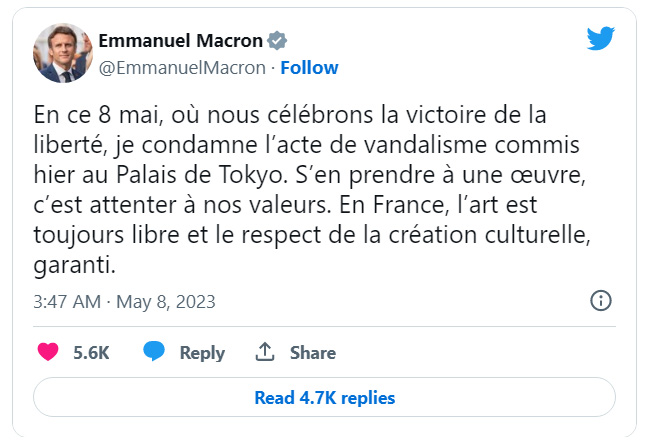Viewport: 646px width, 447px height.
Task: Click the Twitter bird logo
Action: (600, 39)
